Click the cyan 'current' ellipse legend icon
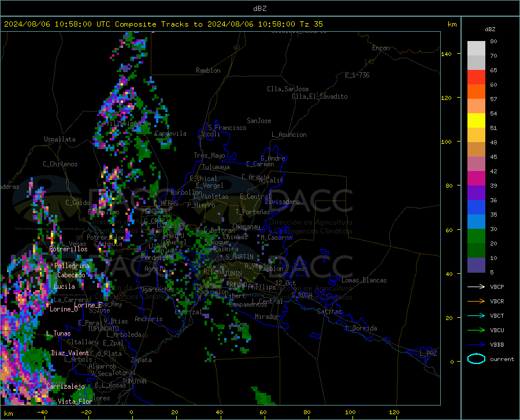The height and width of the screenshot is (420, 520). 476,359
